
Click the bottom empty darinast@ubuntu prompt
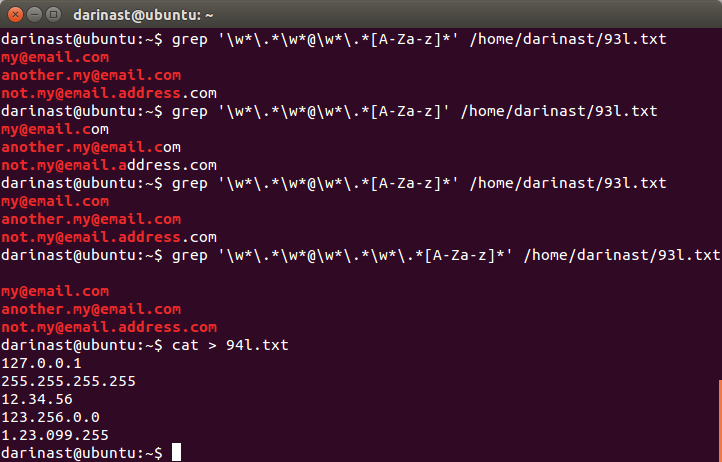tap(80, 453)
